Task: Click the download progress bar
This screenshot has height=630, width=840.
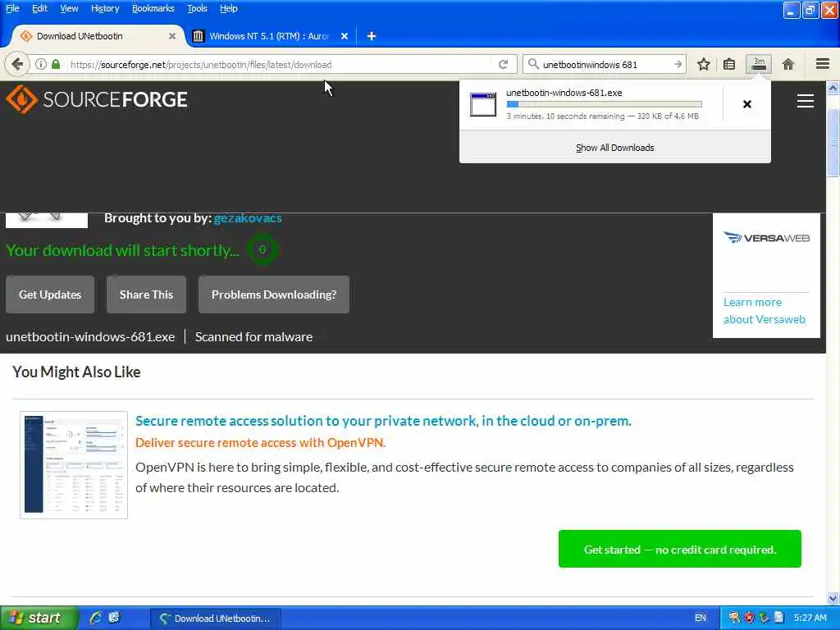Action: tap(604, 104)
